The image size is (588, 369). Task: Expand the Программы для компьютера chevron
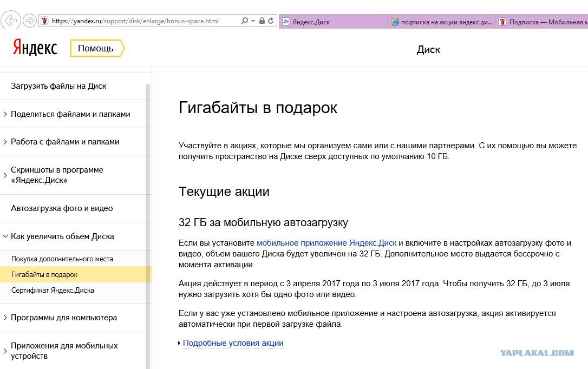pos(5,317)
